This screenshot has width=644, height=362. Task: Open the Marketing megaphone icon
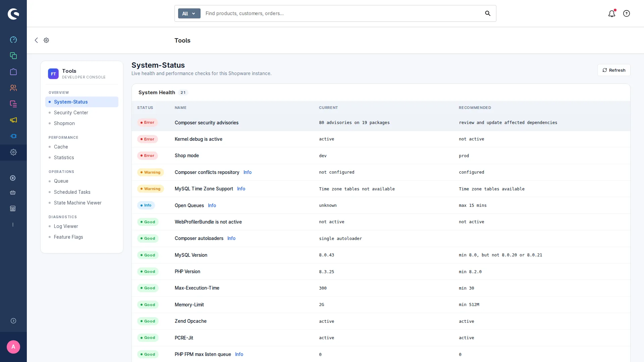pos(13,120)
